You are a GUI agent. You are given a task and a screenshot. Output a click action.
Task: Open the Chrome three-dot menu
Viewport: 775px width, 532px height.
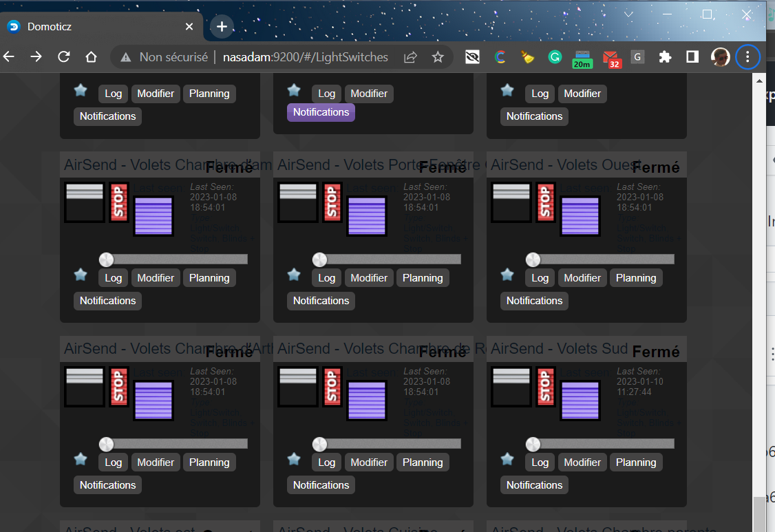[747, 57]
